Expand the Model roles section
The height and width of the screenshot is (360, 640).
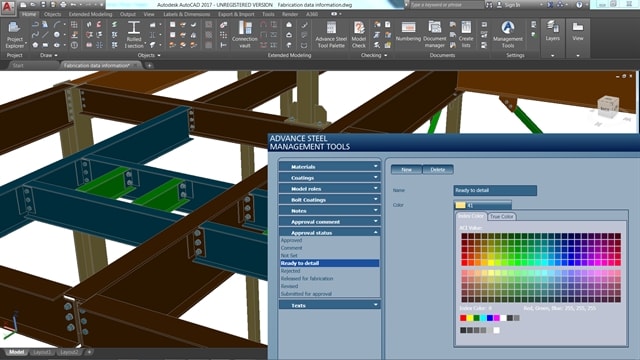click(329, 189)
